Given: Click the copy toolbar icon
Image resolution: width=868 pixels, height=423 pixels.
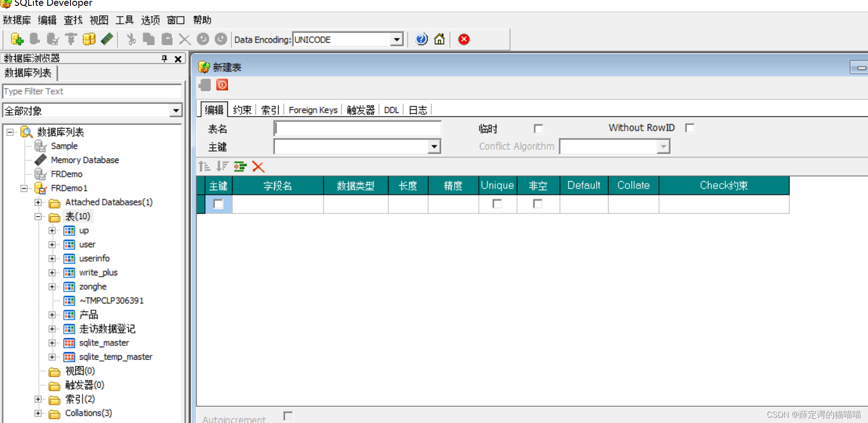Looking at the screenshot, I should (149, 39).
